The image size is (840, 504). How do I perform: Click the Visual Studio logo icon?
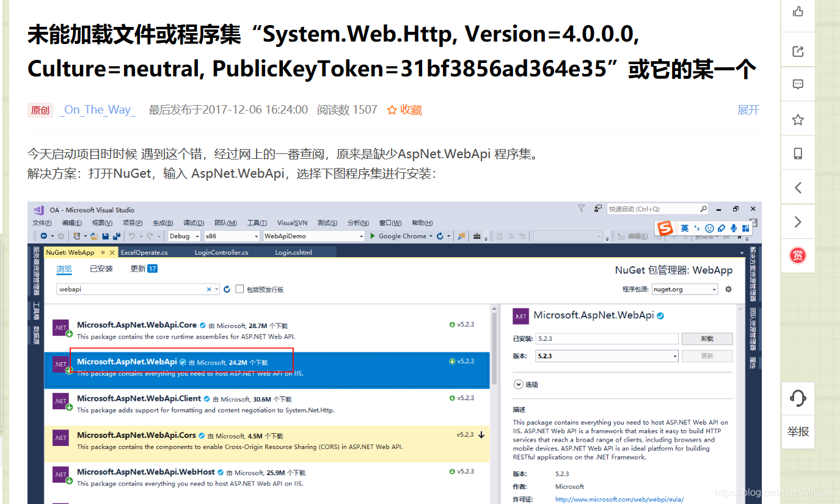click(39, 210)
